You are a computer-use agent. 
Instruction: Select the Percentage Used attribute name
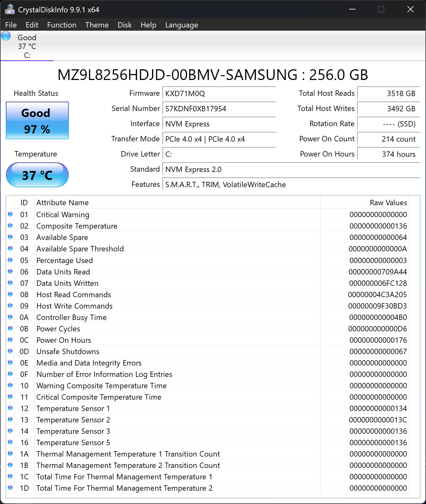coord(64,261)
